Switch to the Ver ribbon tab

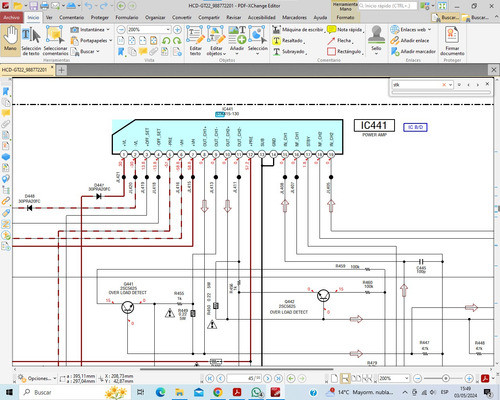click(49, 17)
